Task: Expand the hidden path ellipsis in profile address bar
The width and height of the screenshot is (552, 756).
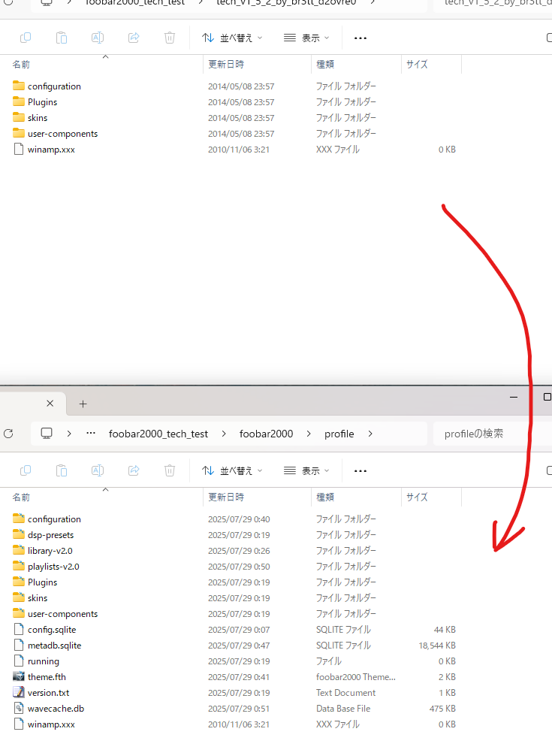Action: tap(91, 434)
